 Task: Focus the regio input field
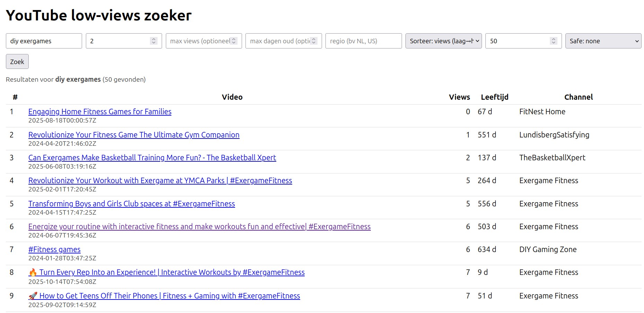[x=363, y=41]
